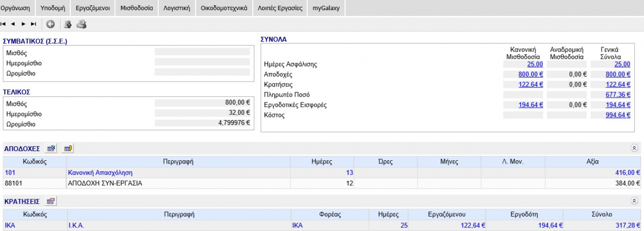This screenshot has width=644, height=231.
Task: Click the employee report toolbar icon
Action: tap(68, 24)
